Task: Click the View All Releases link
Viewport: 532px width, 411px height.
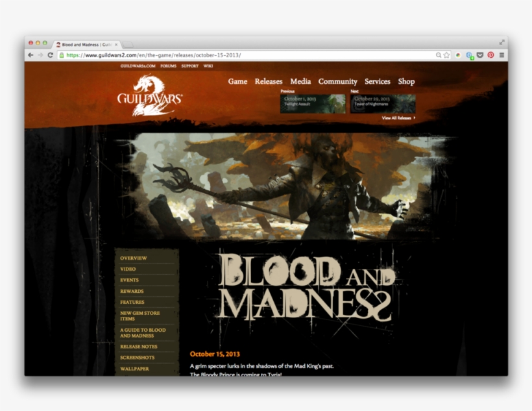Action: pos(398,118)
